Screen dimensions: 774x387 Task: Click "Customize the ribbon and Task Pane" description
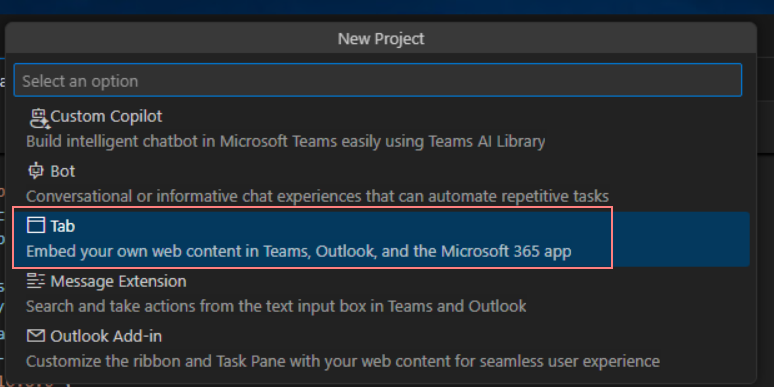[x=343, y=361]
